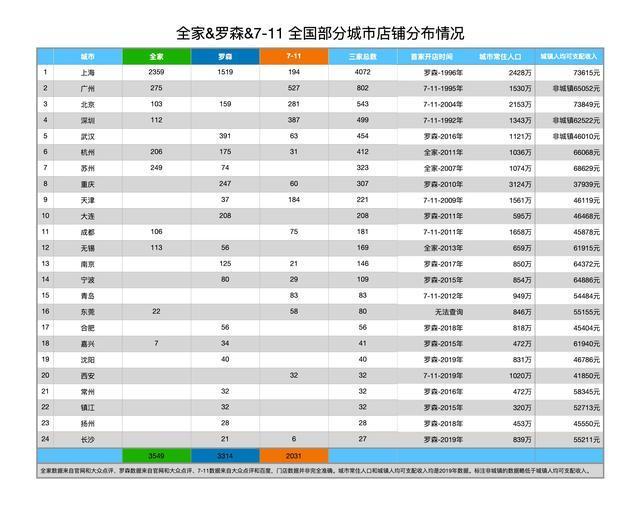The width and height of the screenshot is (640, 510).
Task: Click the 城镇人均可支配收入 column header
Action: click(x=569, y=56)
